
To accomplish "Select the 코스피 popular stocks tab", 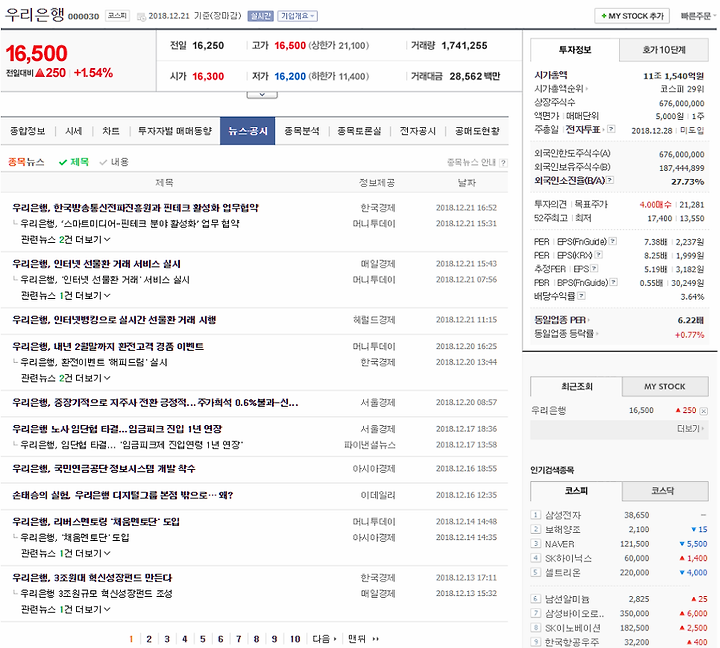I will 576,491.
